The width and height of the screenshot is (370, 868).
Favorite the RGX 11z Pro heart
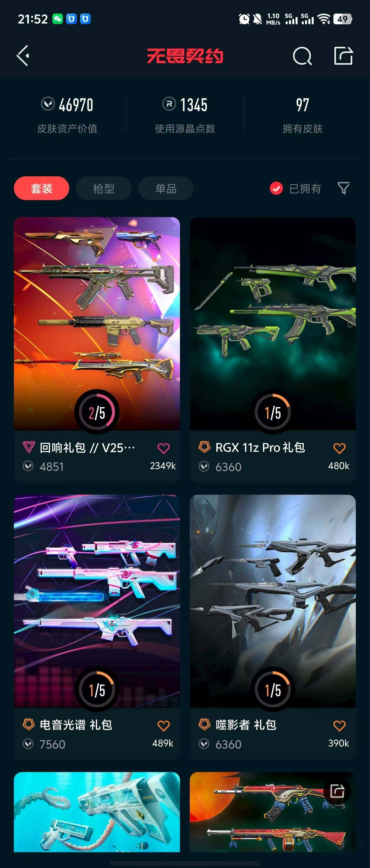339,448
